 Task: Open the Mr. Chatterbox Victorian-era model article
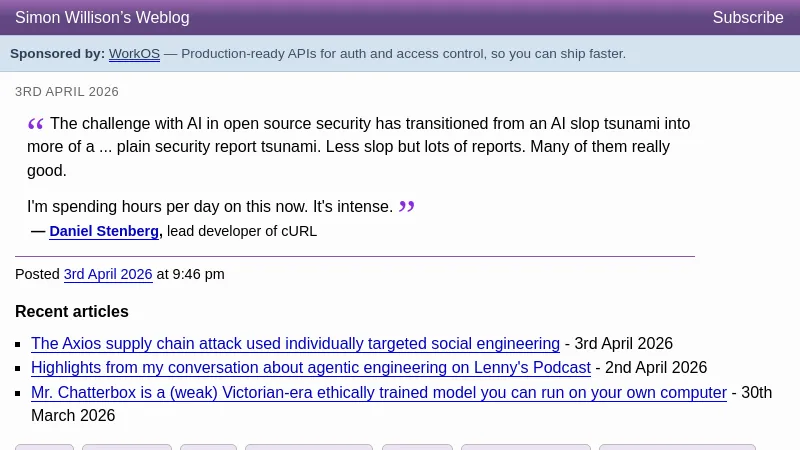(378, 392)
